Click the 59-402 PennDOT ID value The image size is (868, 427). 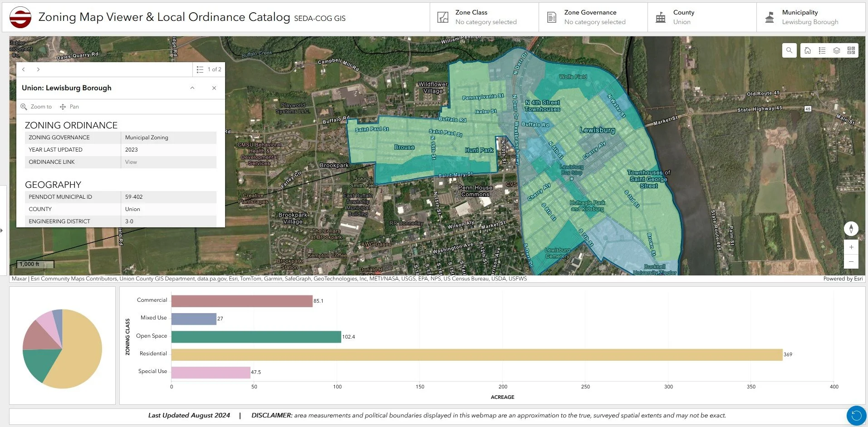tap(134, 197)
